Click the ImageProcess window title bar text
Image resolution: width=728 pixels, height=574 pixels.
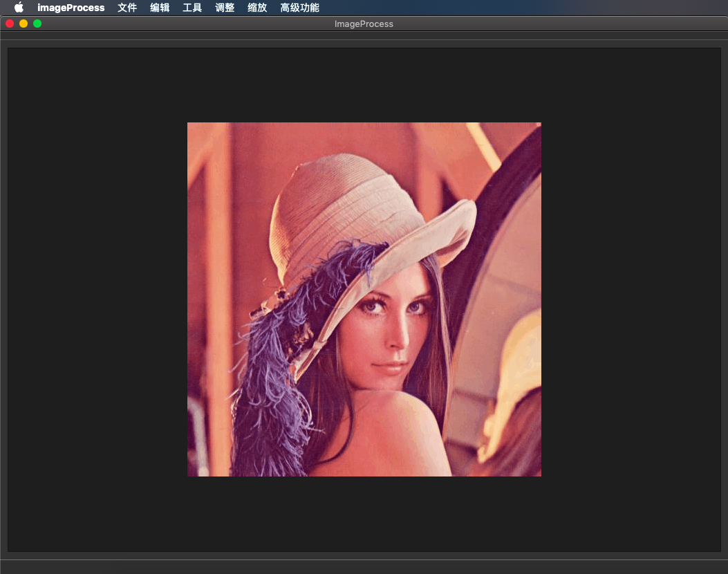click(x=364, y=24)
